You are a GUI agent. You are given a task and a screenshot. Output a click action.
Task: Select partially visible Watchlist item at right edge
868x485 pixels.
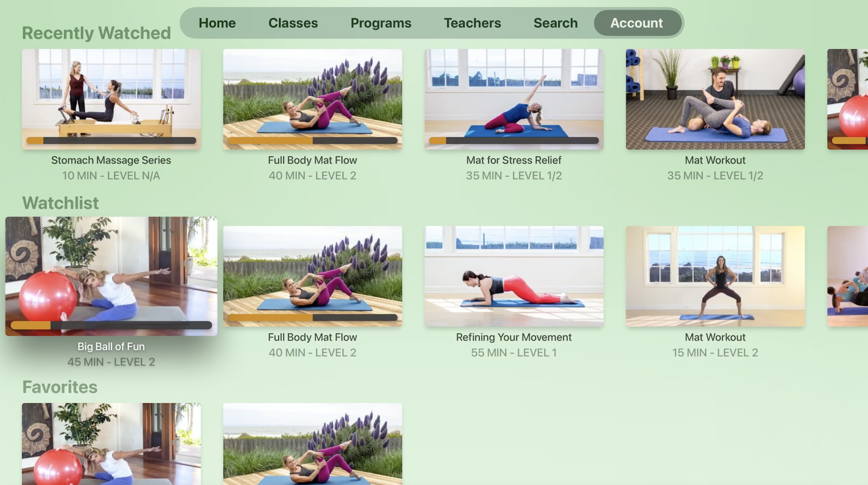pyautogui.click(x=848, y=276)
